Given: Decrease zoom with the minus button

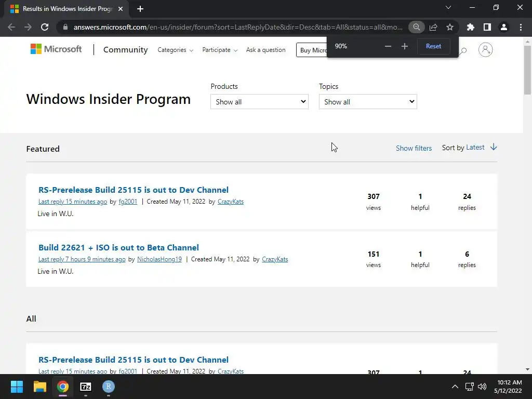Looking at the screenshot, I should click(x=388, y=46).
